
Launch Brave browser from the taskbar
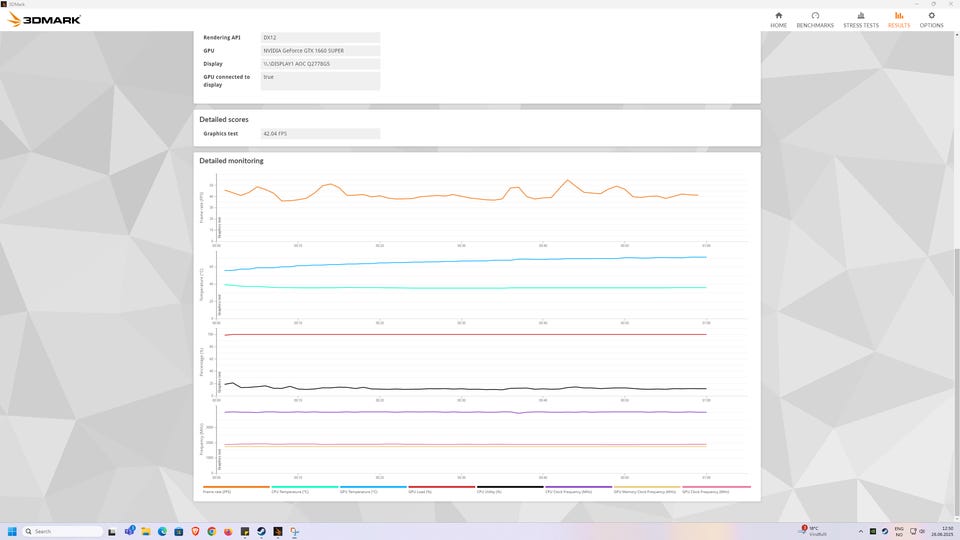pyautogui.click(x=195, y=531)
